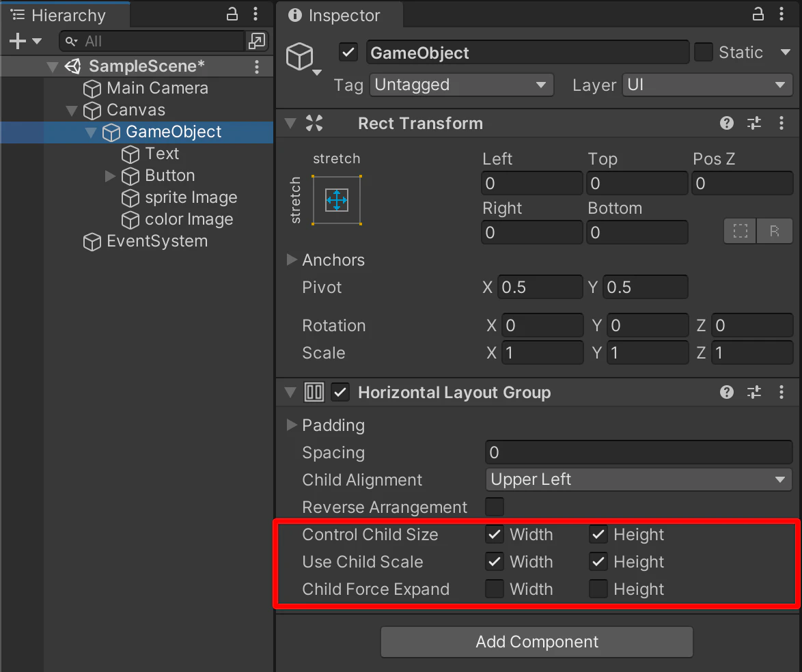Toggle the GameObject active checkbox
802x672 pixels.
click(348, 53)
